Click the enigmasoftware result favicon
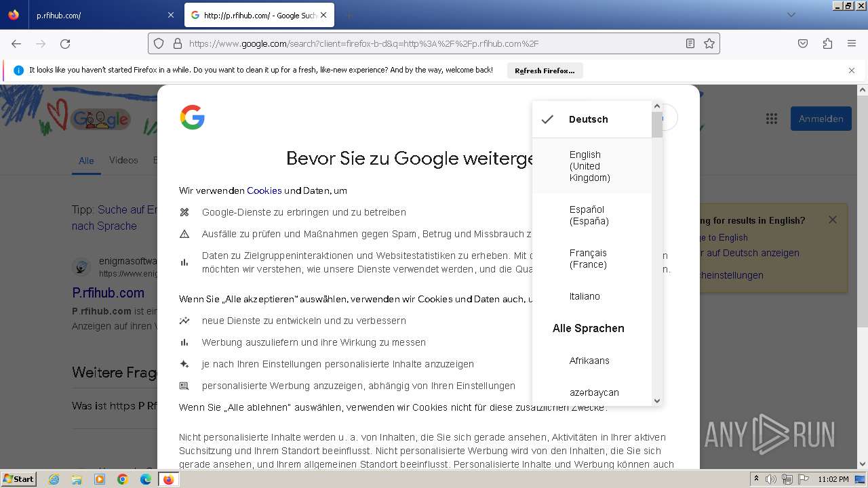868x488 pixels. pos(81,267)
